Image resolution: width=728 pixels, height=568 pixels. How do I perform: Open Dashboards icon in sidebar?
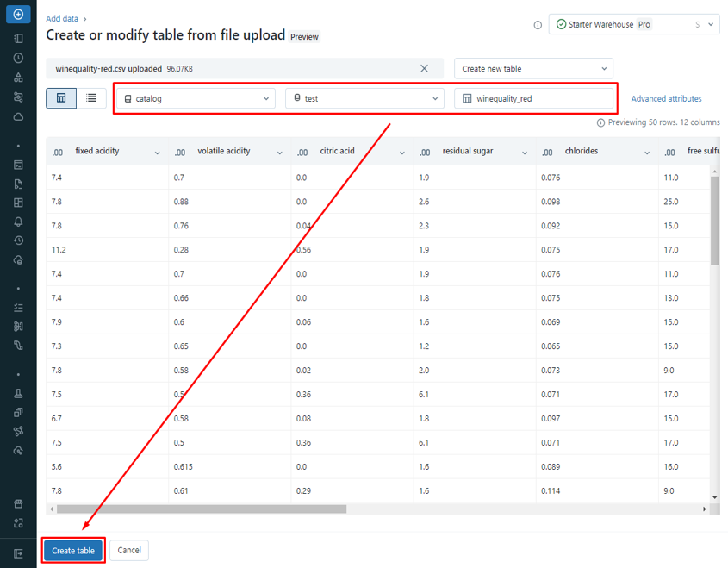point(18,203)
